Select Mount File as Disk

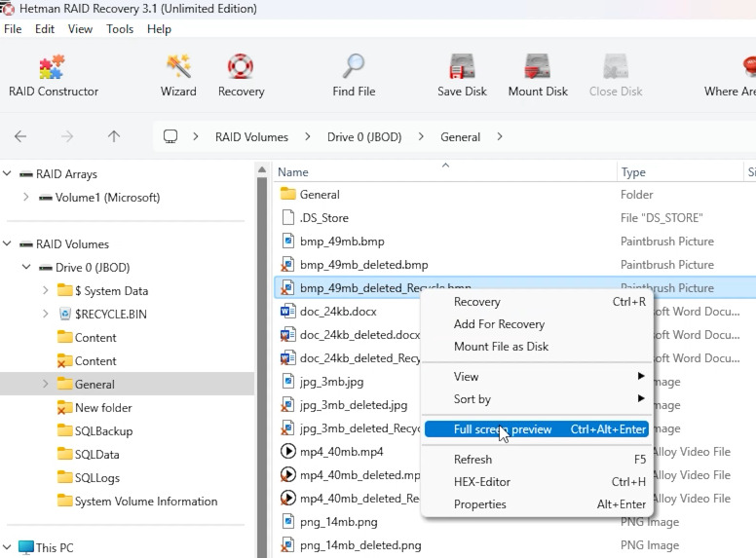536,347
